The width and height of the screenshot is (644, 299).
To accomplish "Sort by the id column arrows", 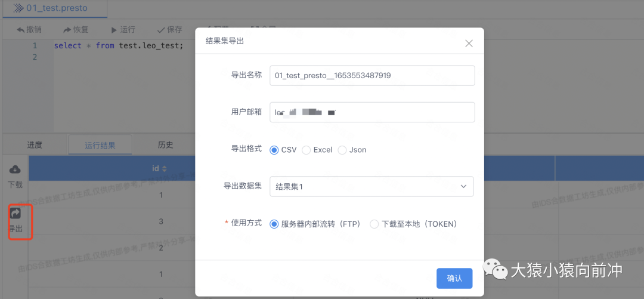I will tap(165, 169).
